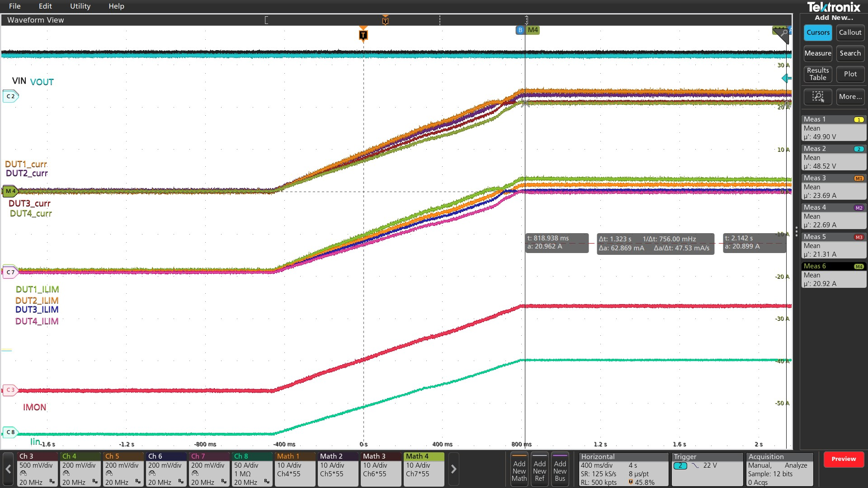
Task: Open the Edit menu
Action: 45,6
